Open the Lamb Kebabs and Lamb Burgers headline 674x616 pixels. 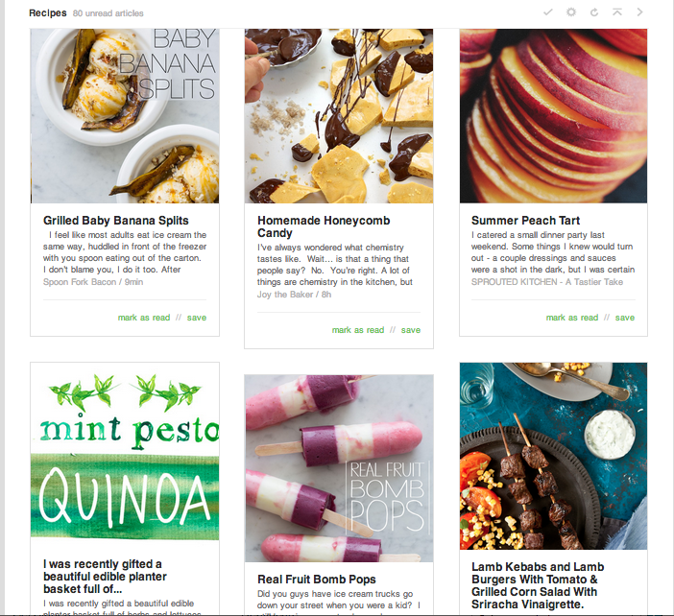(x=538, y=585)
